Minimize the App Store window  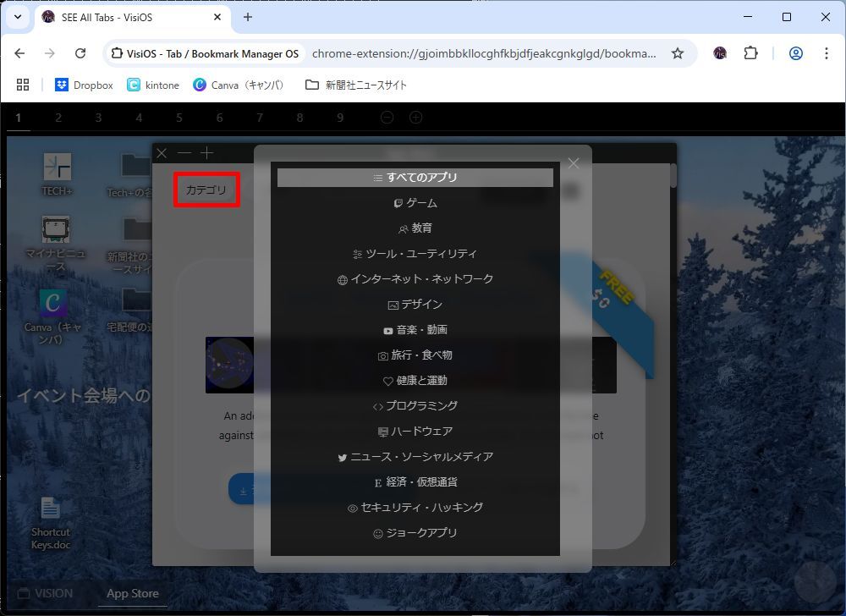click(x=184, y=153)
